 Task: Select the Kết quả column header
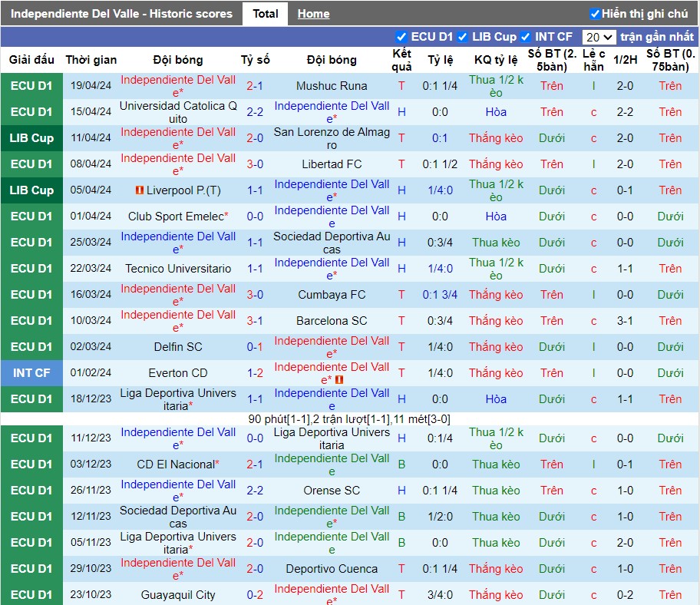pos(401,61)
